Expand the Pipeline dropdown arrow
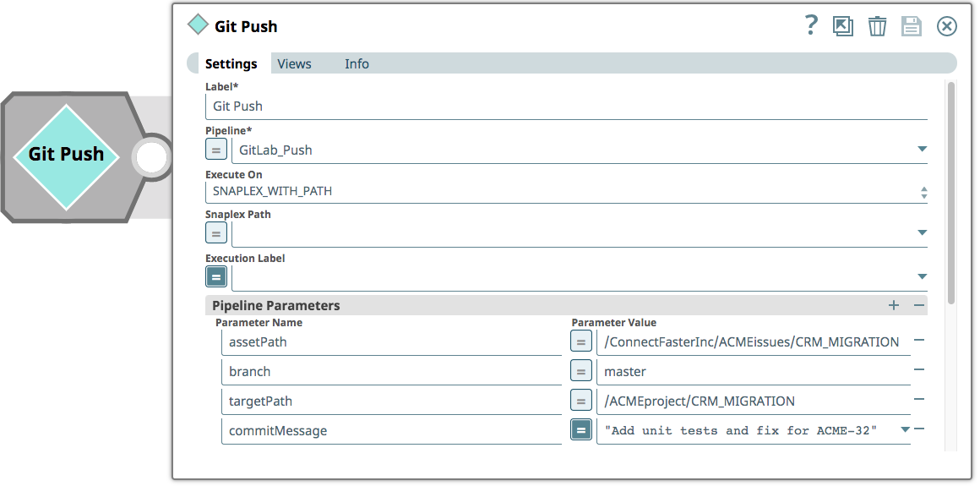This screenshot has width=980, height=486. tap(922, 149)
